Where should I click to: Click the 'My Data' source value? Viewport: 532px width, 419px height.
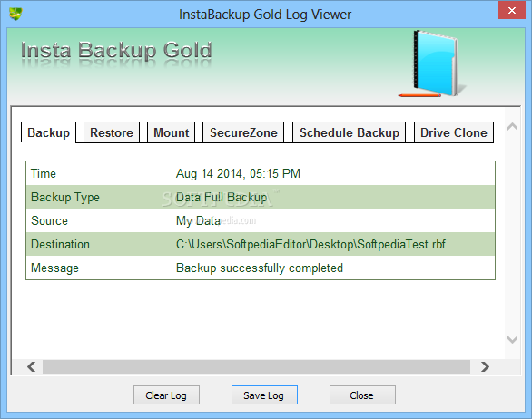tap(198, 220)
